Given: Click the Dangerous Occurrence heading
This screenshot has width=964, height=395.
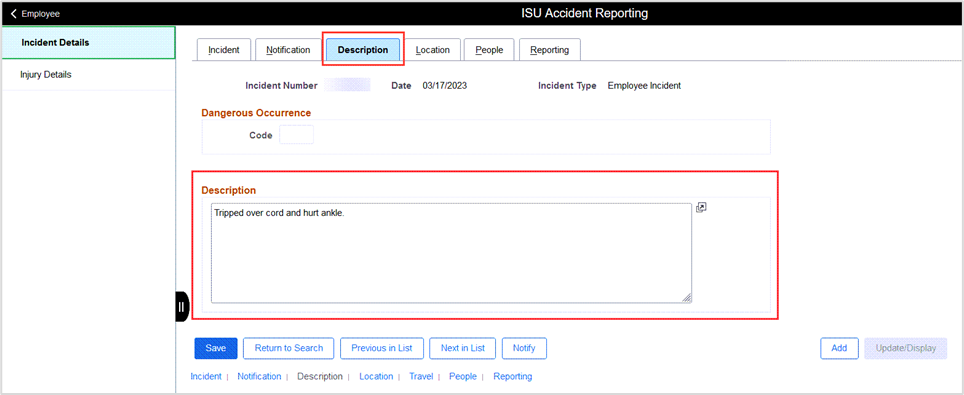Looking at the screenshot, I should (256, 113).
